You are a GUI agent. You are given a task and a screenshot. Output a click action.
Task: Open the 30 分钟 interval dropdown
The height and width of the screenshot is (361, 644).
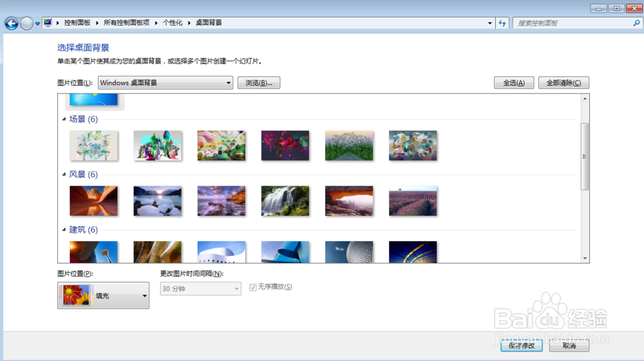[200, 289]
